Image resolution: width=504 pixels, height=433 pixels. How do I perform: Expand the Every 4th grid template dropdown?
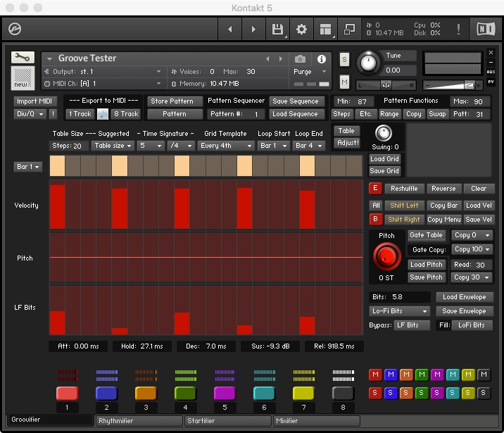point(225,146)
